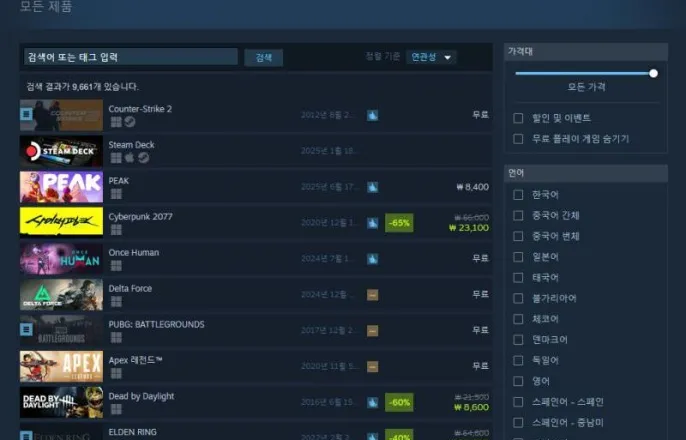Click the 무료 price label on Apex 레전드 row
Viewport: 686px width, 440px height.
480,366
